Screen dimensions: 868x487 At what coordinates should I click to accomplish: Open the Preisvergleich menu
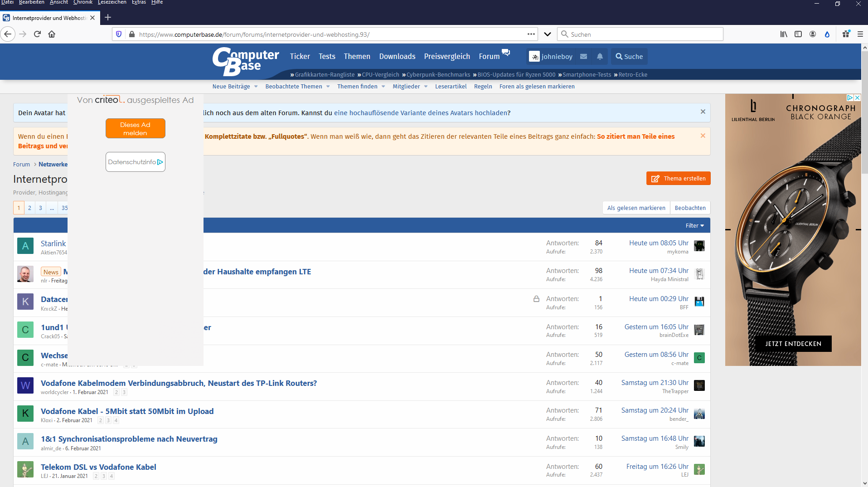coord(447,56)
